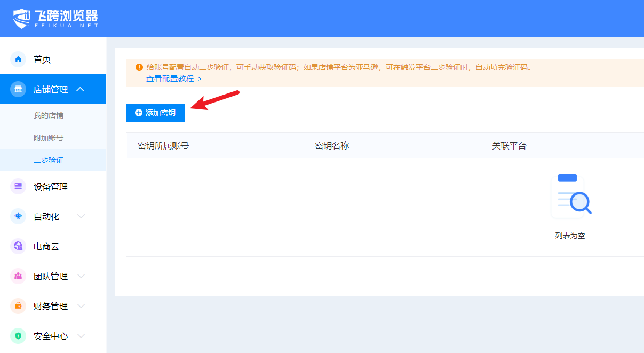644x353 pixels.
Task: Click the team management people icon
Action: [x=18, y=276]
